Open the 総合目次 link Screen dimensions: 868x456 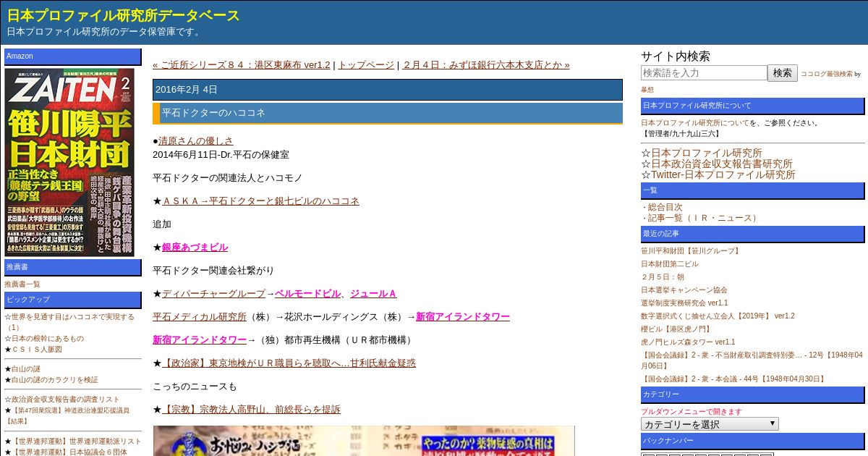(x=665, y=207)
